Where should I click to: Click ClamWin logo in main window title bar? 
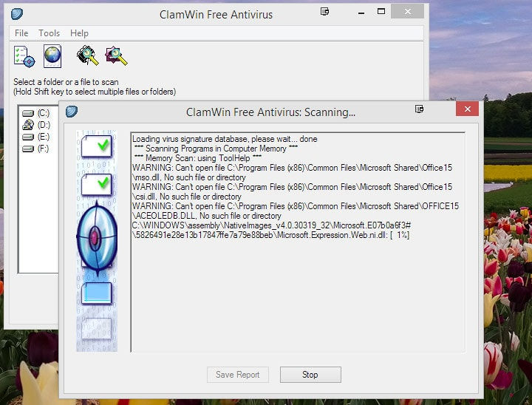17,14
